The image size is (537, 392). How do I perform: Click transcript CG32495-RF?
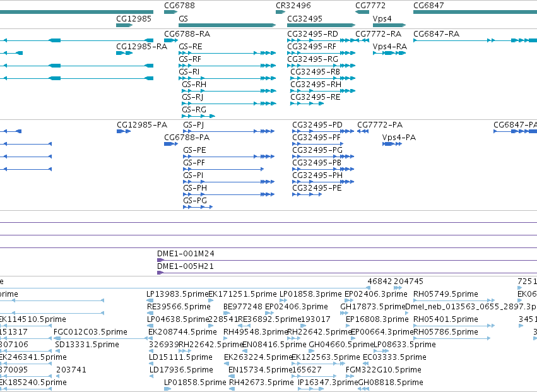(321, 53)
